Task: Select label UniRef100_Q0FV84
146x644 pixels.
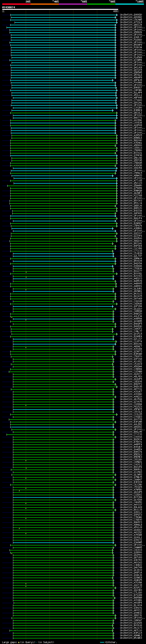Action: [131, 306]
